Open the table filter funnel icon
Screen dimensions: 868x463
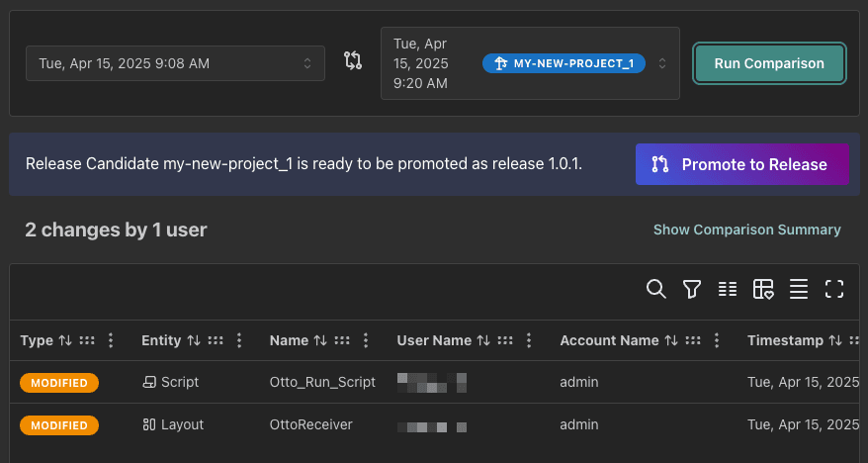click(692, 289)
